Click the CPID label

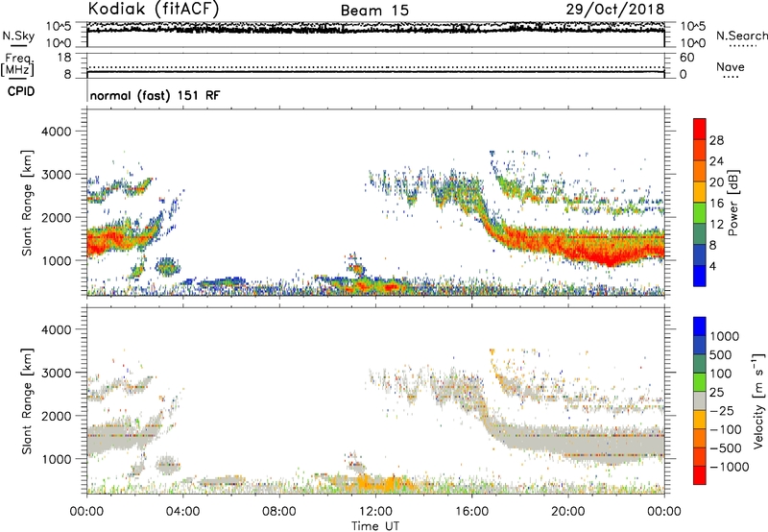(21, 91)
